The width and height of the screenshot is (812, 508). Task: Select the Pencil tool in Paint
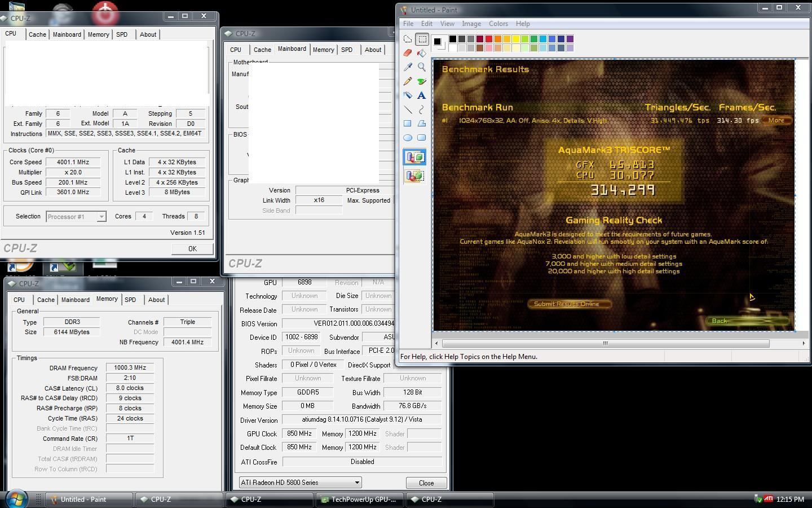point(408,81)
